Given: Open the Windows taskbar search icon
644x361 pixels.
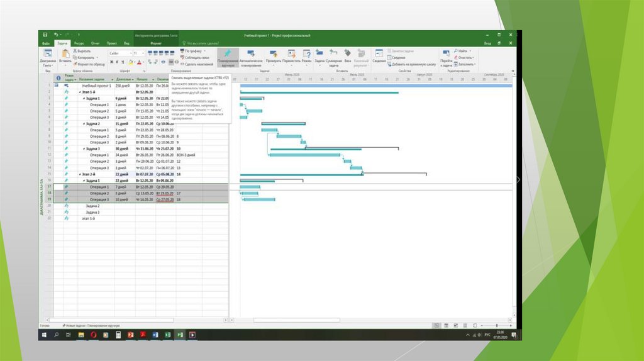Looking at the screenshot, I should pyautogui.click(x=56, y=335).
